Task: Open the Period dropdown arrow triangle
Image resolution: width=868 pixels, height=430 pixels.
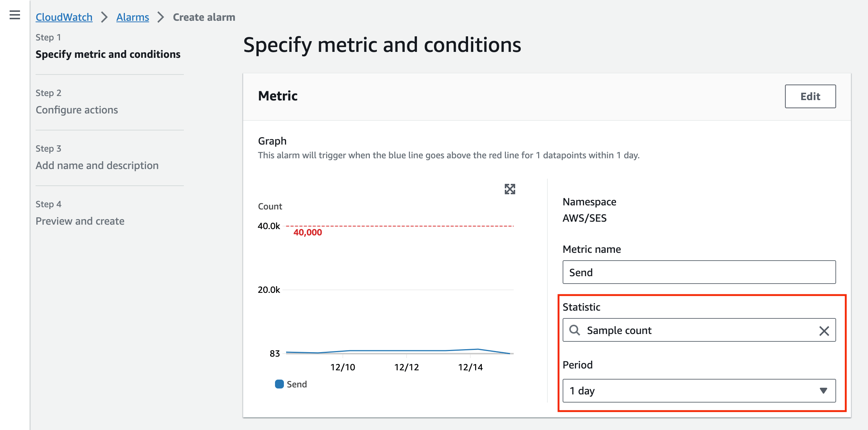Action: click(824, 391)
